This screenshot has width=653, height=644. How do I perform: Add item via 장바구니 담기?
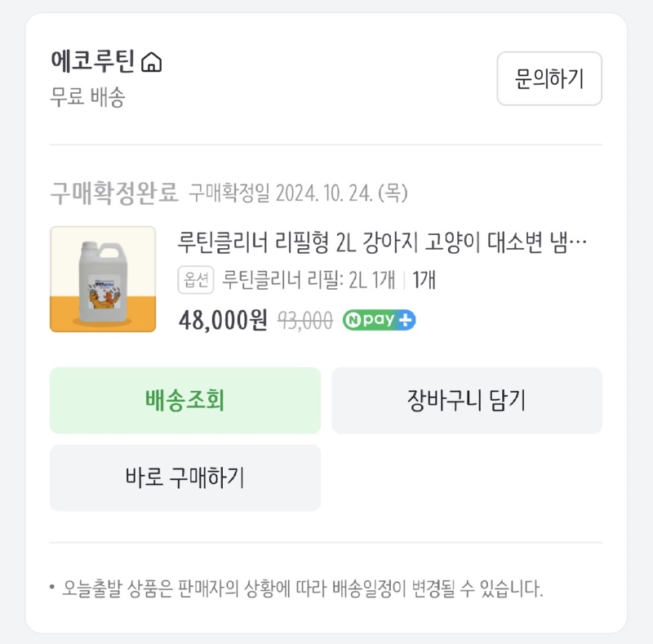coord(467,400)
